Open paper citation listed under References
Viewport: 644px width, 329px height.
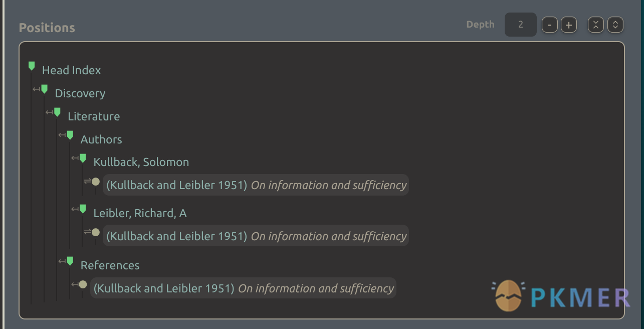(x=243, y=288)
